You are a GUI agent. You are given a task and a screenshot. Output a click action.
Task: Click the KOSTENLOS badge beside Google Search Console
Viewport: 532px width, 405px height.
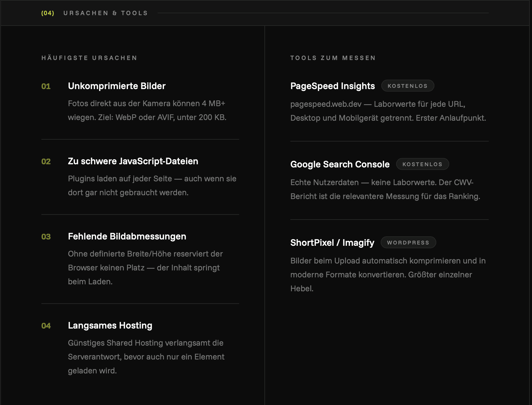pos(422,164)
